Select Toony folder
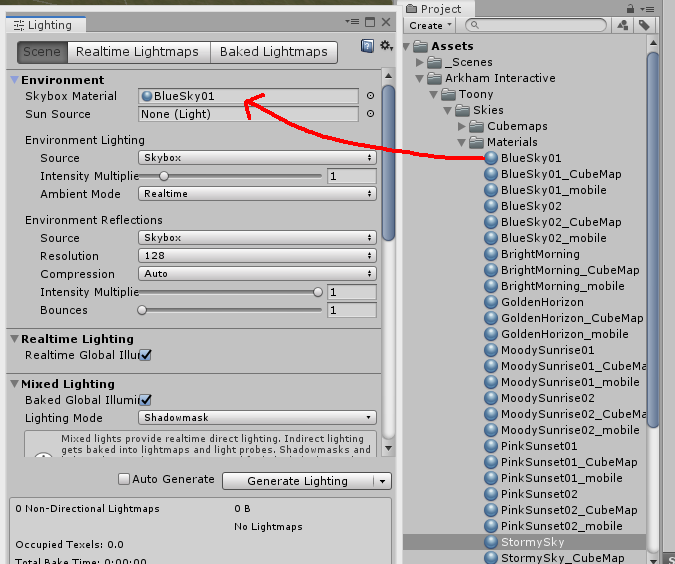Screen dimensions: 675x564 (x=467, y=94)
